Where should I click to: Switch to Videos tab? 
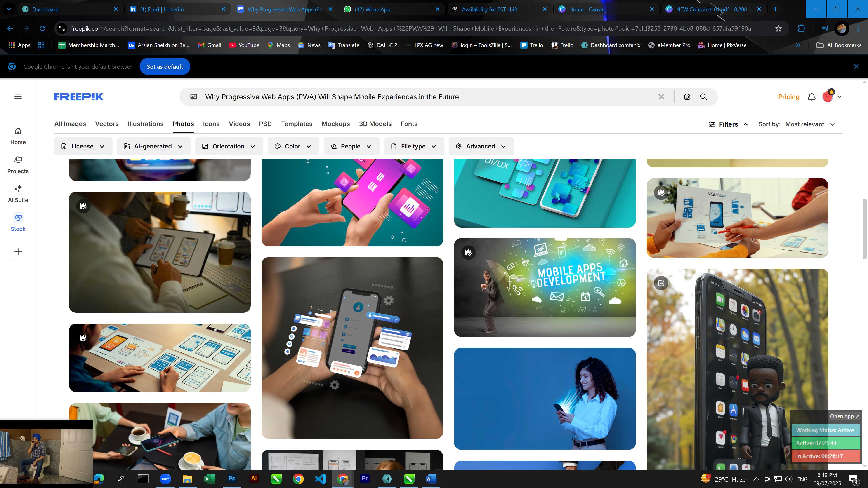(239, 124)
